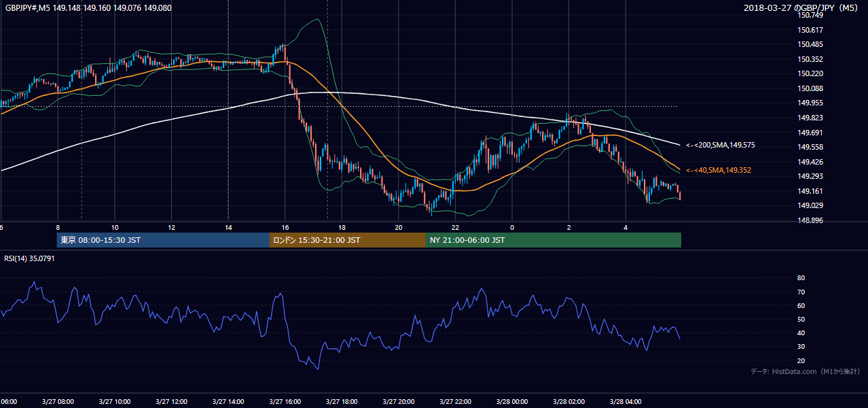Click price level 149.293 on the axis

tap(812, 176)
